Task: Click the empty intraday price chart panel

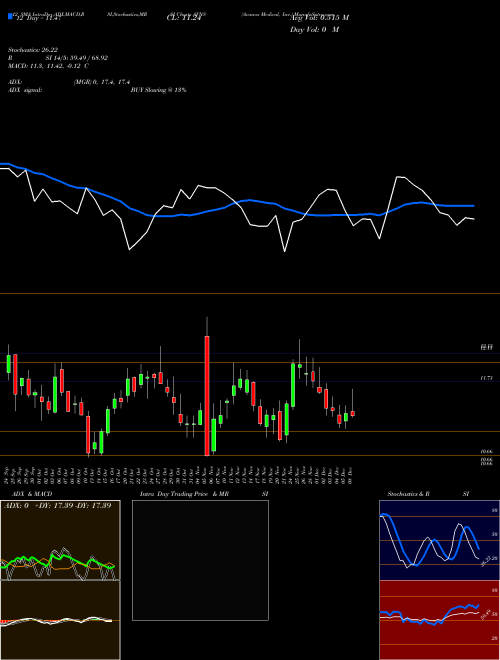Action: (x=200, y=560)
